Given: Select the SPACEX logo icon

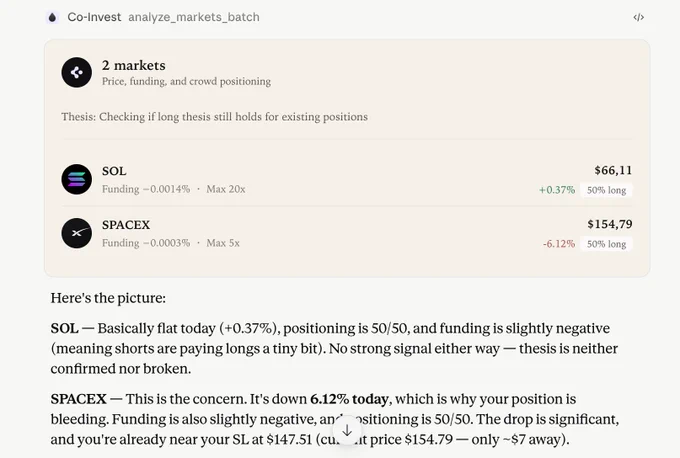Looking at the screenshot, I should (x=76, y=233).
